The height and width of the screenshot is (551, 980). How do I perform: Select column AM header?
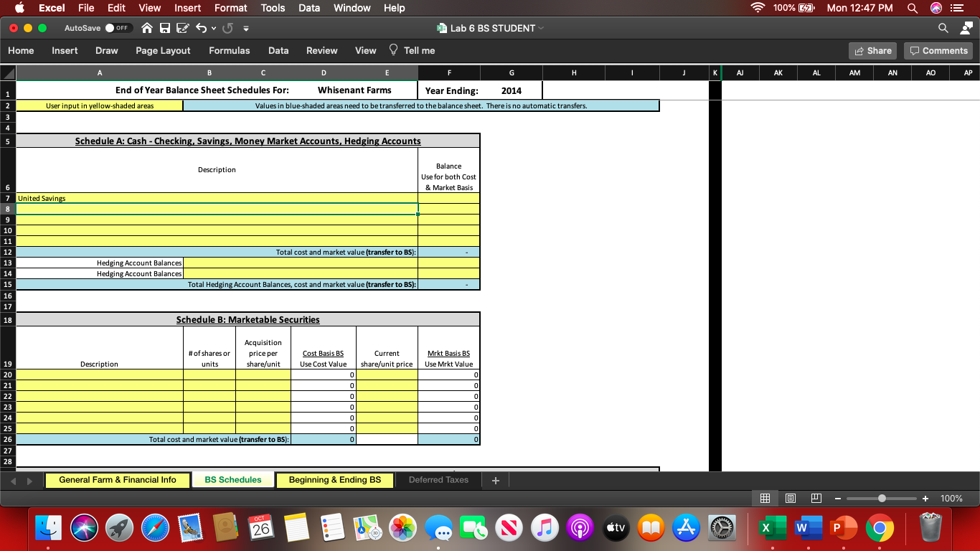pyautogui.click(x=854, y=73)
